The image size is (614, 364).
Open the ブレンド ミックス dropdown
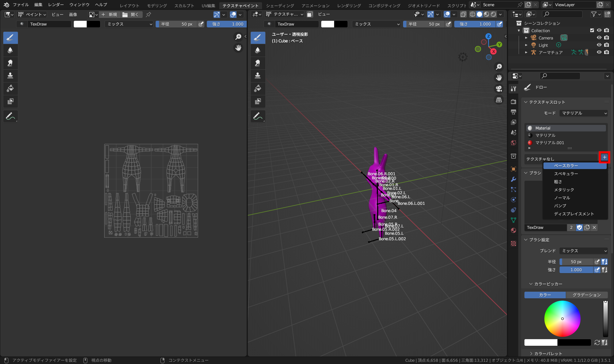[x=584, y=251]
